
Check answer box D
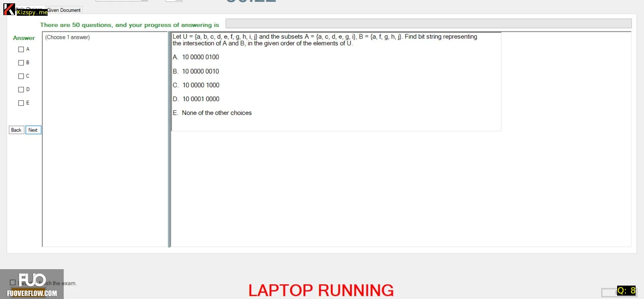click(21, 90)
